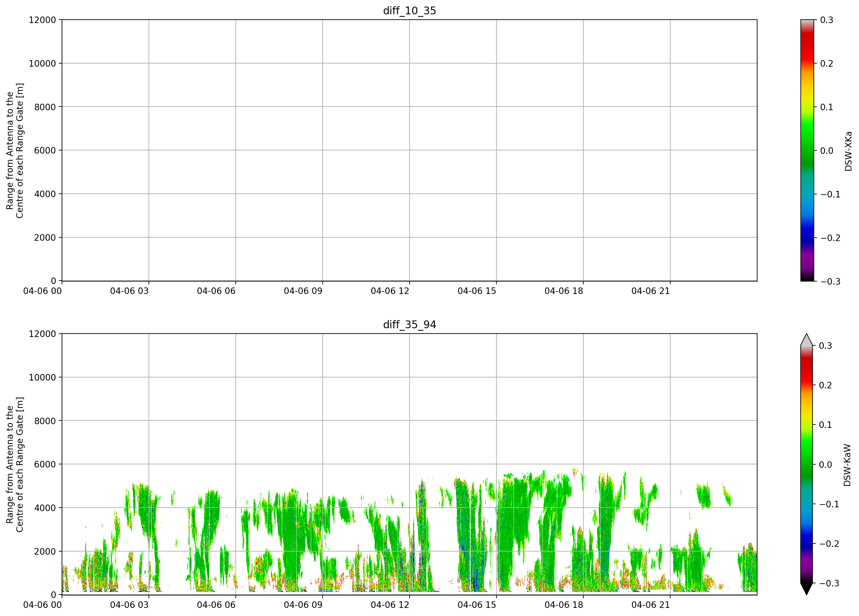The width and height of the screenshot is (859, 616).
Task: Click the 12000 y-axis label on top plot
Action: 42,20
